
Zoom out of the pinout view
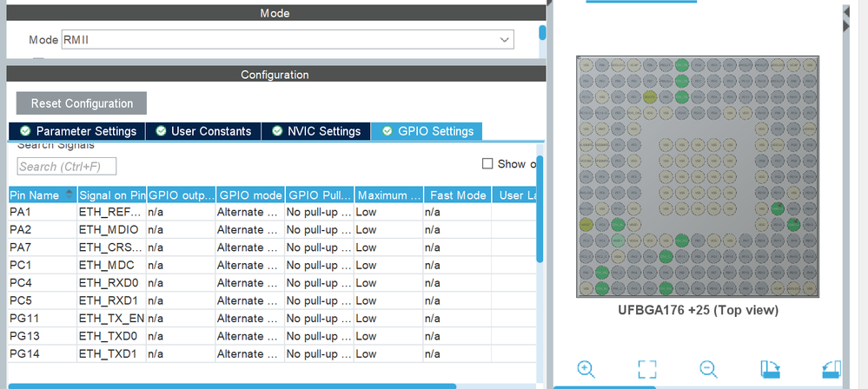(708, 369)
